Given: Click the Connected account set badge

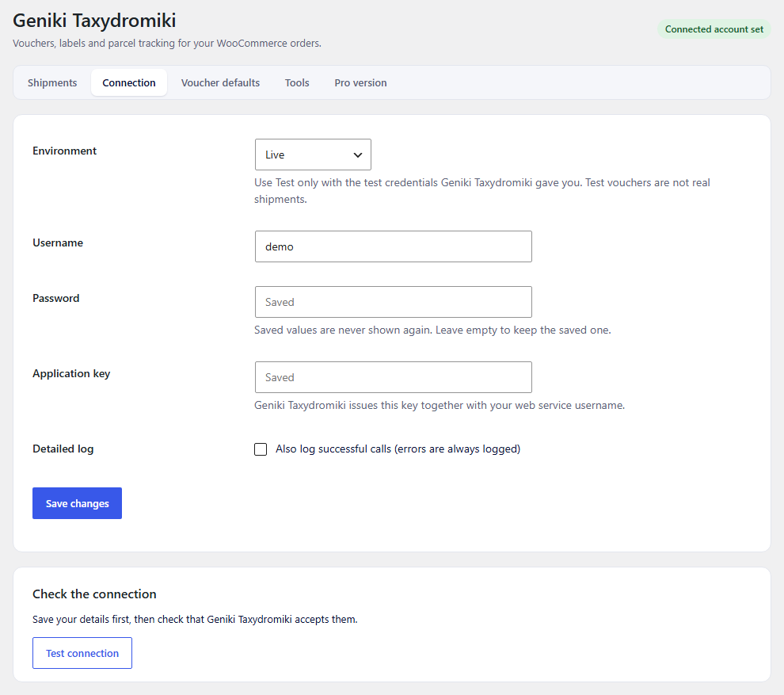Looking at the screenshot, I should (x=714, y=29).
